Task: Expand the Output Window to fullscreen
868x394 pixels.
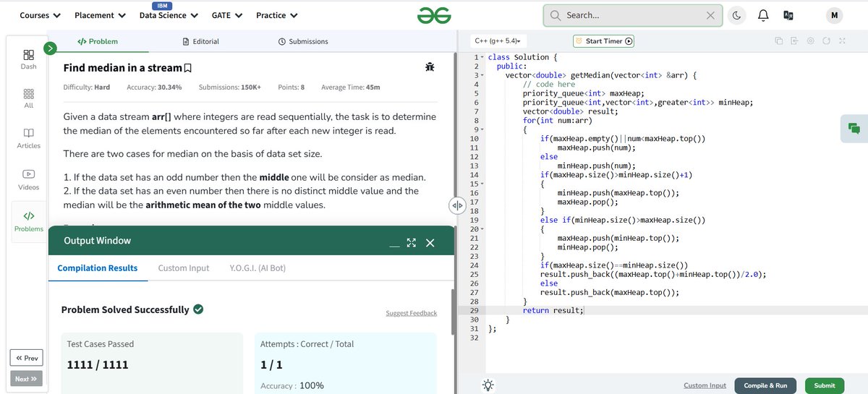Action: (x=412, y=243)
